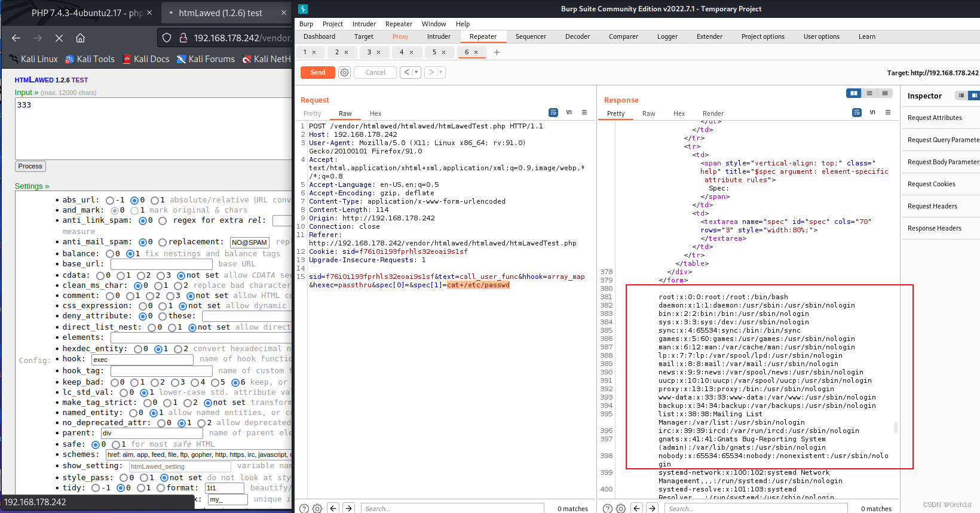Image resolution: width=980 pixels, height=513 pixels.
Task: Switch to the Proxy tab
Action: click(400, 36)
